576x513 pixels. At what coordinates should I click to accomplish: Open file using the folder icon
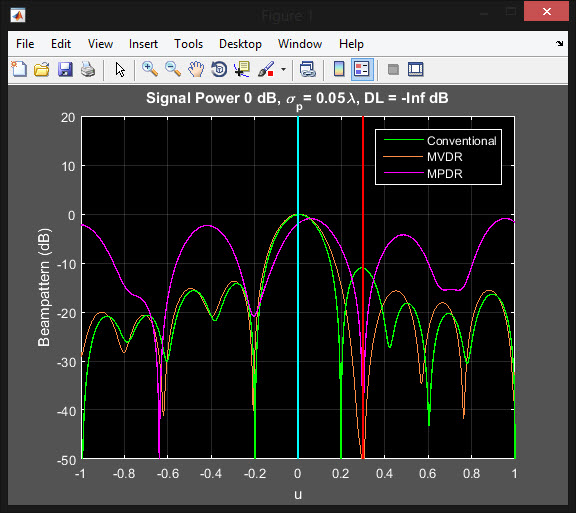click(x=42, y=69)
